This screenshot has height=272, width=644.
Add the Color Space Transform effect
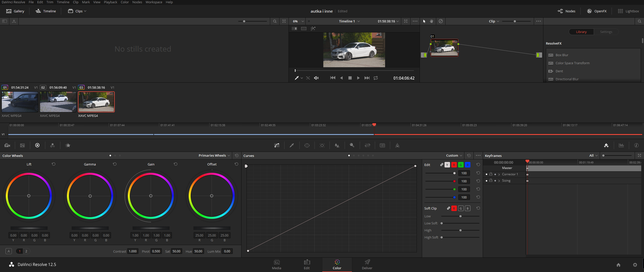[x=572, y=63]
